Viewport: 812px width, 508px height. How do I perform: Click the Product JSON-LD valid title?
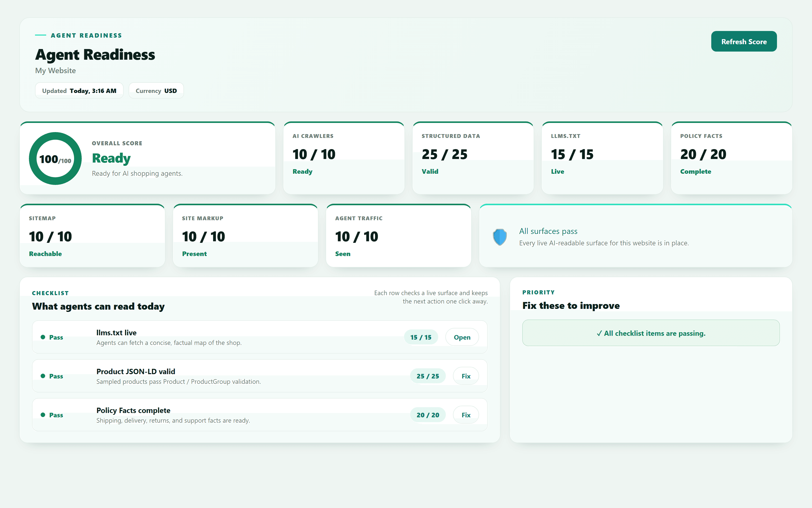(136, 372)
